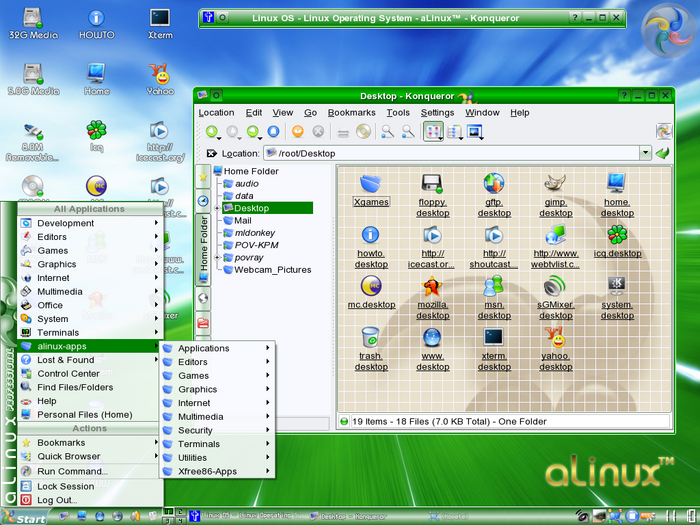The width and height of the screenshot is (700, 525).
Task: Choose Find Files/Folders in start menu
Action: pos(89,387)
